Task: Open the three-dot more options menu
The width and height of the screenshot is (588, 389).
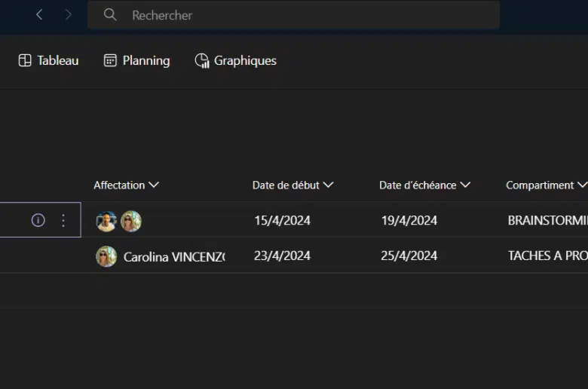Action: click(63, 220)
